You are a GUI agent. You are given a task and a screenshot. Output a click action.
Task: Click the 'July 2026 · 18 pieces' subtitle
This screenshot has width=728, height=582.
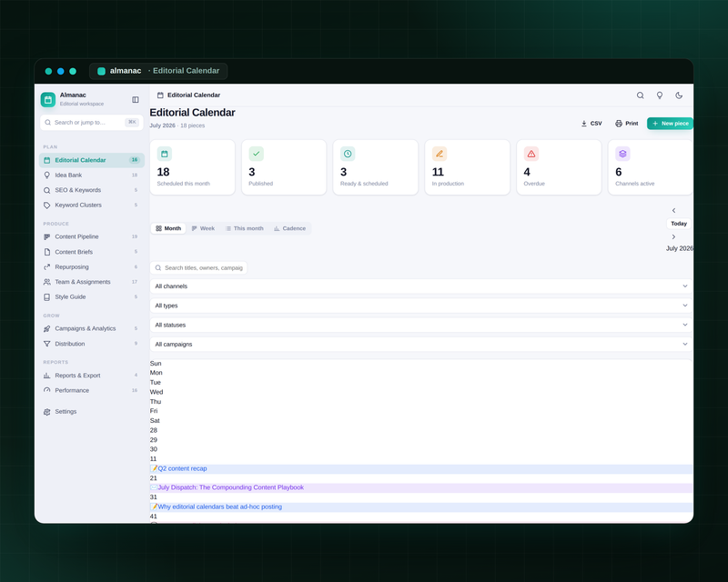(x=177, y=125)
